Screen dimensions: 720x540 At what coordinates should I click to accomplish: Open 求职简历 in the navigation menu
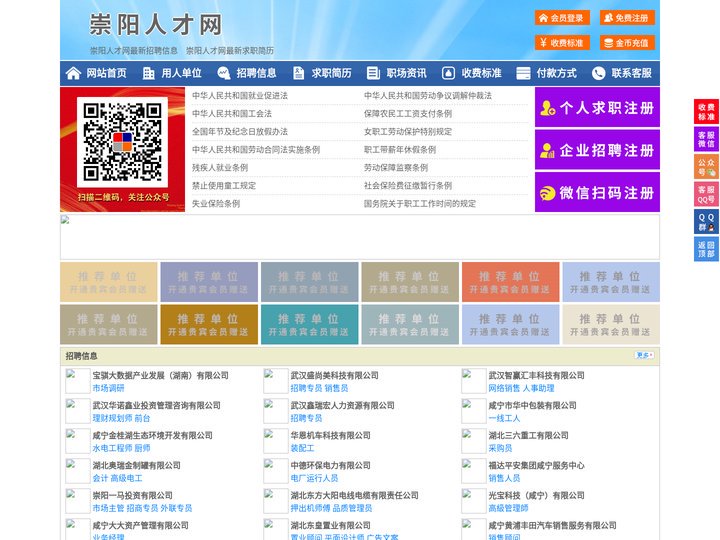[332, 73]
